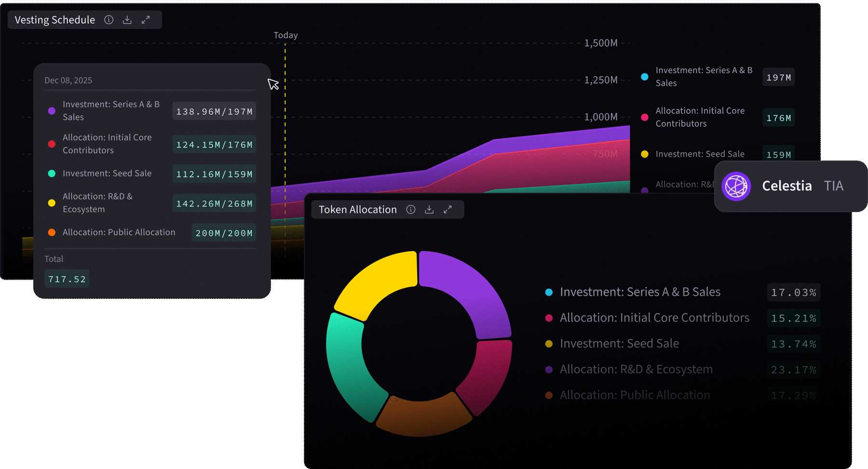The height and width of the screenshot is (469, 868).
Task: Click the Celestia TIA token header
Action: [x=791, y=186]
